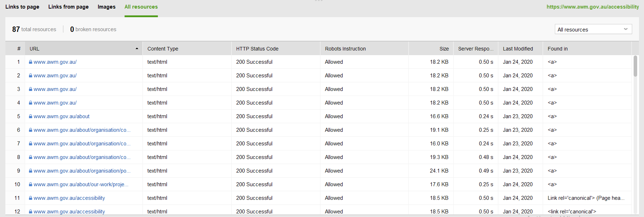Open www.awm.gov.au/ link in row 4
The height and width of the screenshot is (217, 644).
coord(55,103)
